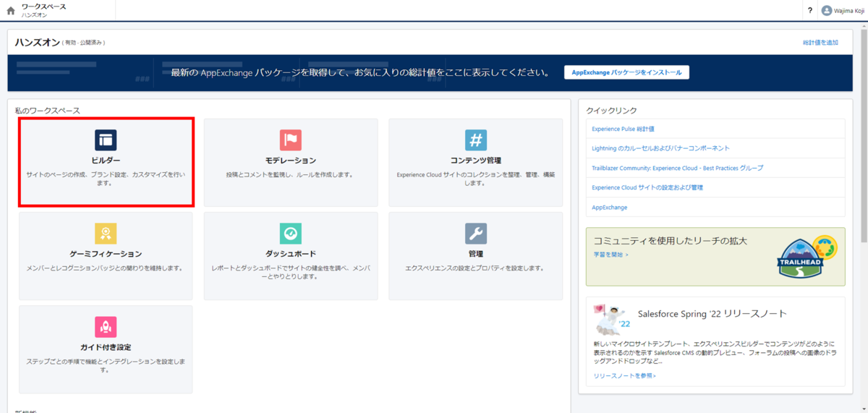The width and height of the screenshot is (868, 413).
Task: Open the ダッシュボード workspace tile title
Action: [291, 254]
